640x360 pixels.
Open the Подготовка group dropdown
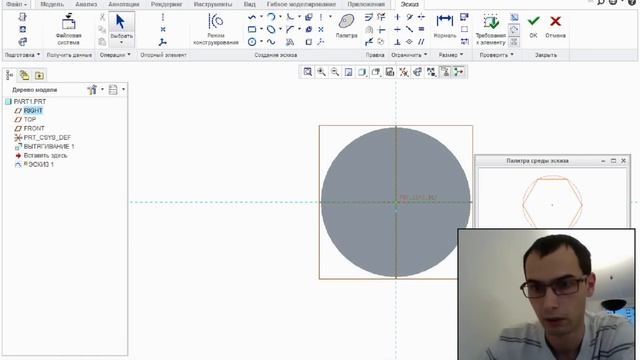22,55
